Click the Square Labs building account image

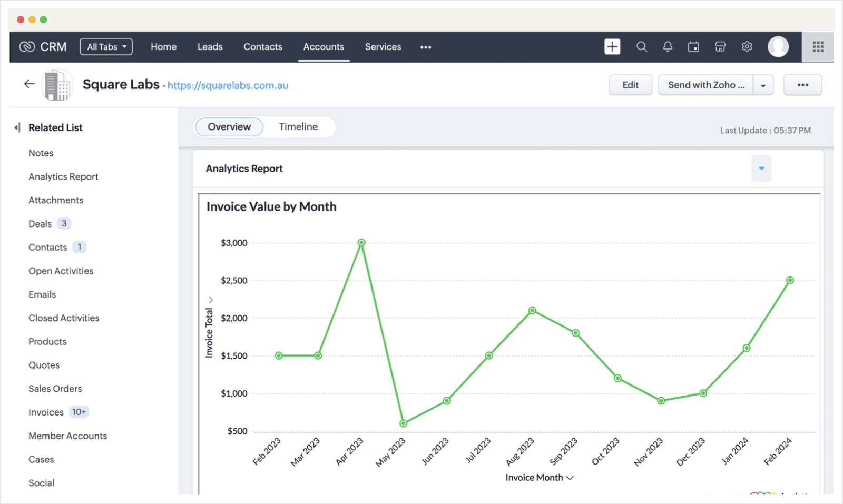57,85
